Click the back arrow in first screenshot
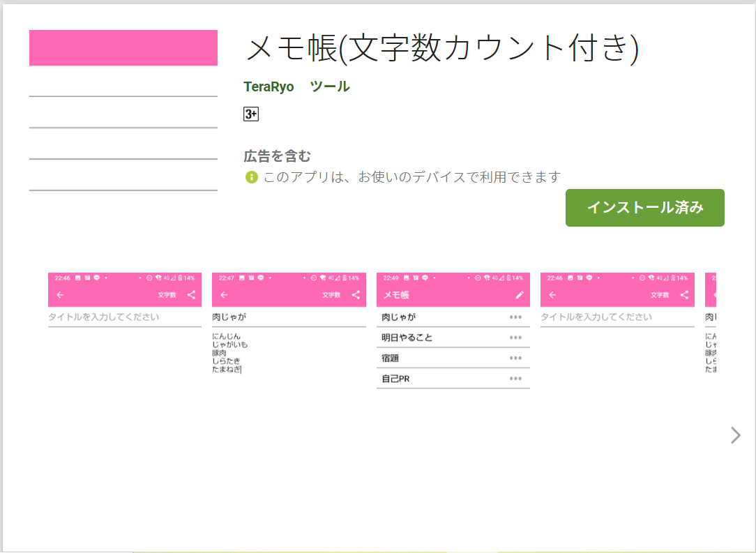 (60, 295)
